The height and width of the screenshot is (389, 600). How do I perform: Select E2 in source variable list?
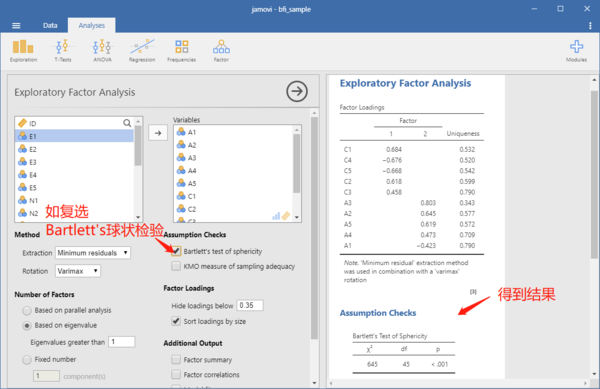point(74,149)
